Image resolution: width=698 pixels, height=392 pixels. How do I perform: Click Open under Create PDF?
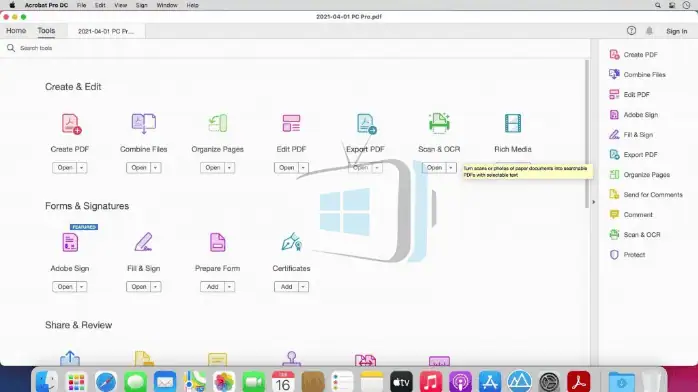[x=65, y=168]
